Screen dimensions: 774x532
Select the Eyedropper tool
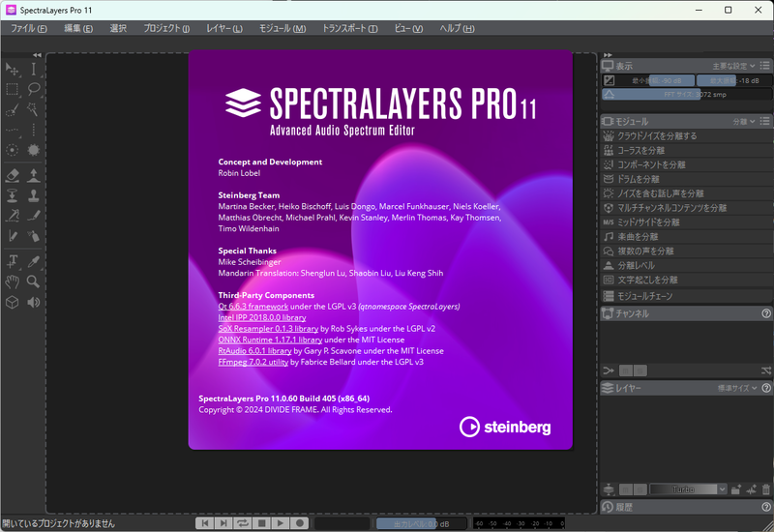click(34, 261)
